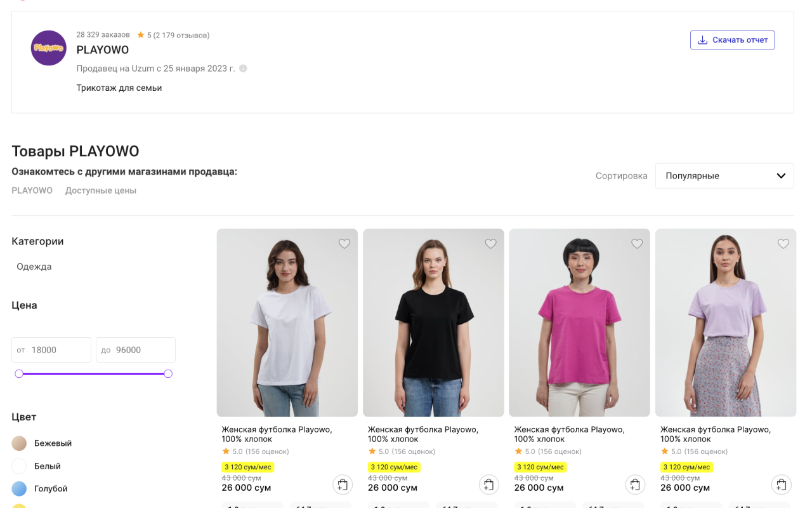Open the PLAYOWO shop link under seller stores

click(32, 190)
